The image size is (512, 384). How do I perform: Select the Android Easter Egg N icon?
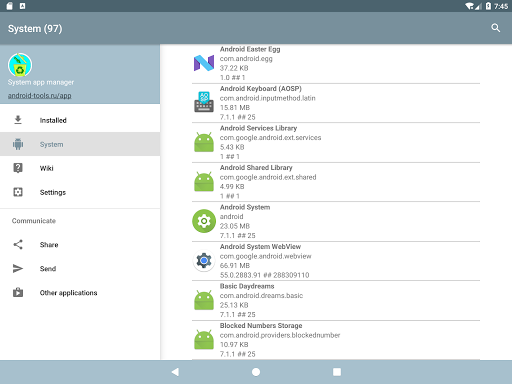[204, 63]
